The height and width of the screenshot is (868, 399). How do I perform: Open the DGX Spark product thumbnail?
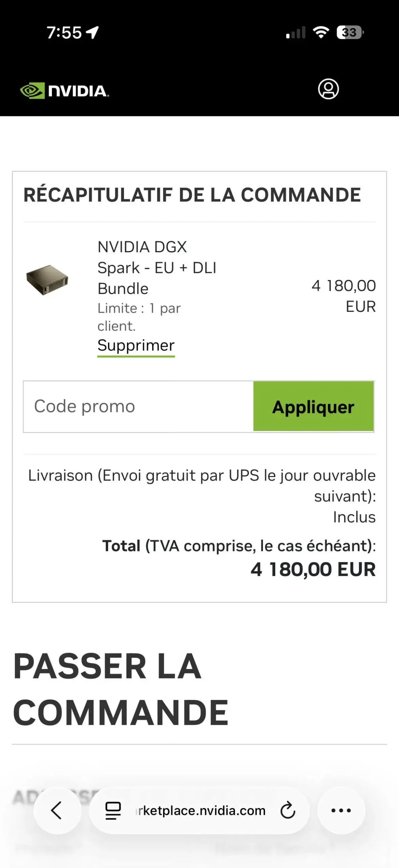tap(47, 280)
